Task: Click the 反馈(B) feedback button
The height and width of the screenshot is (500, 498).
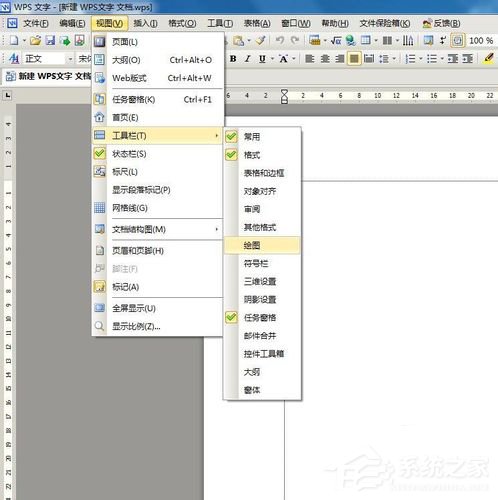Action: (442, 23)
